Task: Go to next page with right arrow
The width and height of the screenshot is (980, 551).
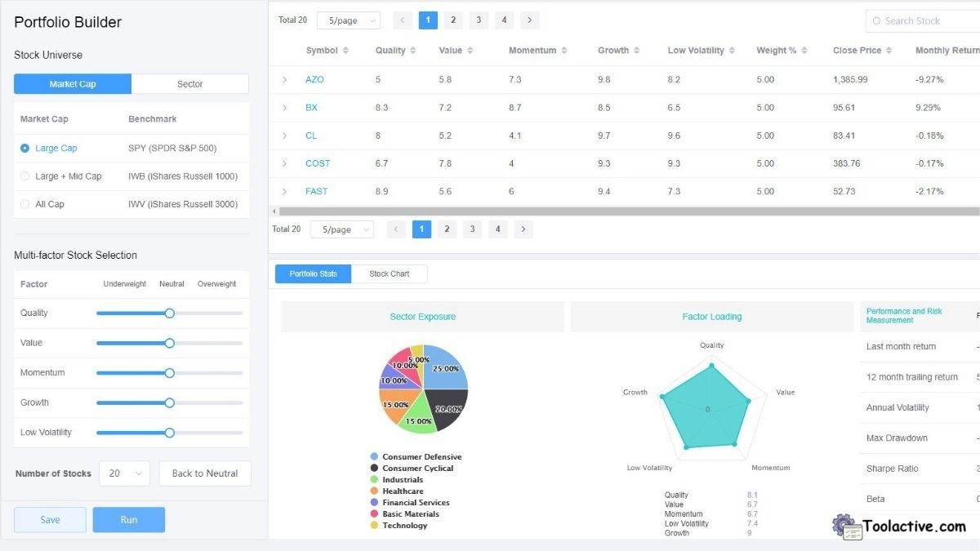Action: [x=529, y=20]
